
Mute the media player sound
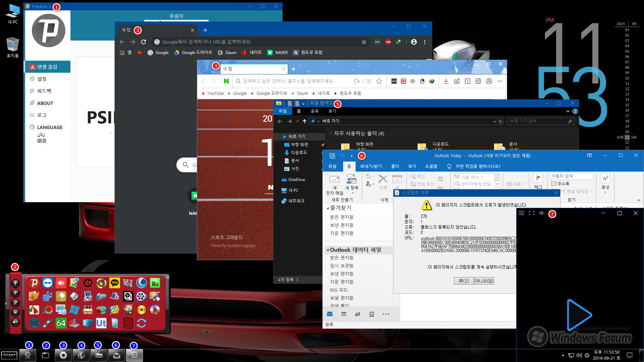(542, 213)
